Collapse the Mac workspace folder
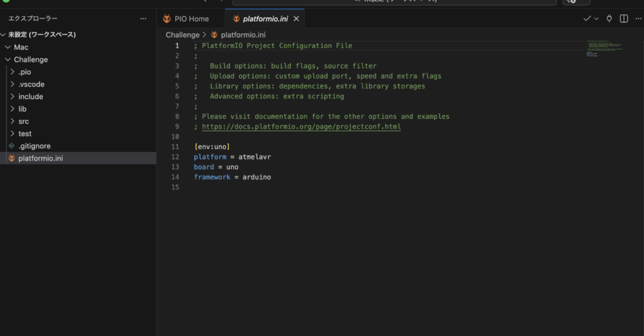The image size is (644, 336). coord(21,47)
